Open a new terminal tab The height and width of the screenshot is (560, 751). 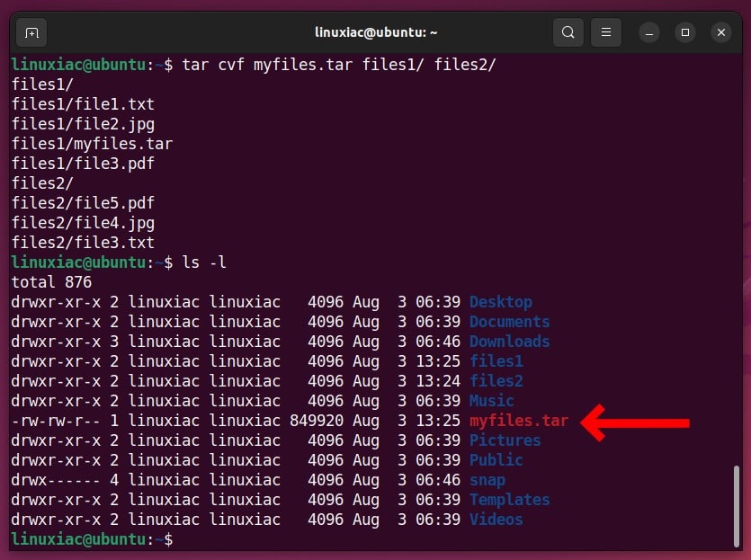click(x=31, y=32)
